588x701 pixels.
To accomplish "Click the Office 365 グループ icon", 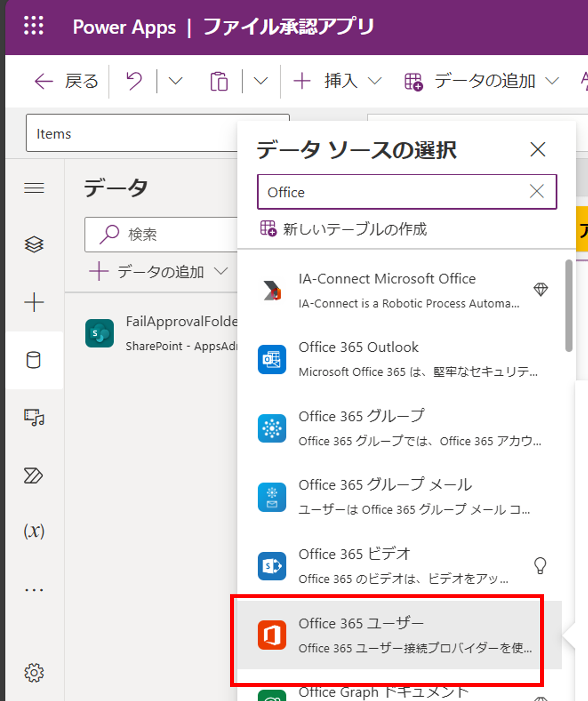I will click(272, 428).
